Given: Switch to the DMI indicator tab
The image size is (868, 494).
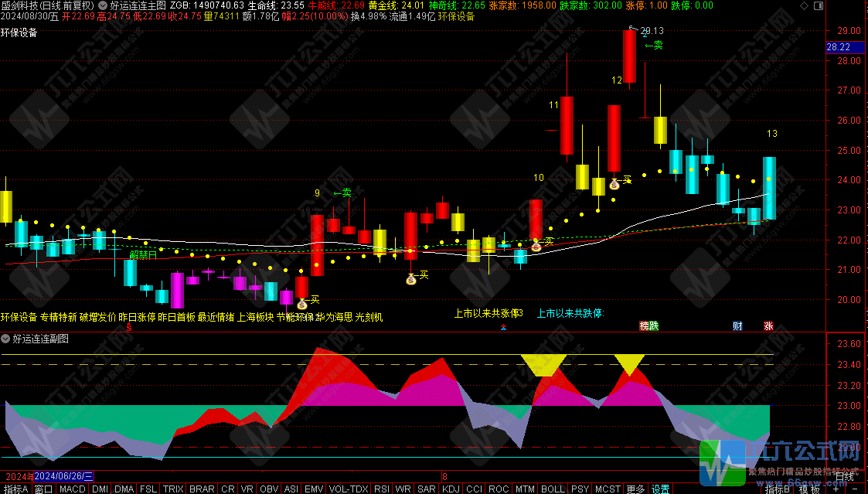Looking at the screenshot, I should coord(100,489).
